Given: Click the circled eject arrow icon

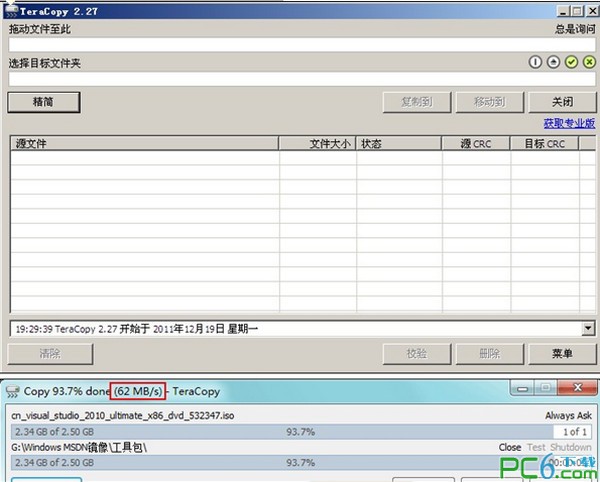Looking at the screenshot, I should tap(553, 62).
